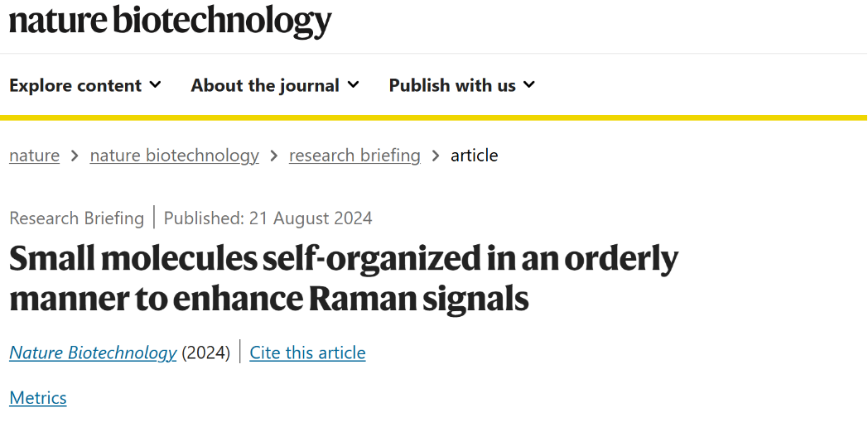868x422 pixels.
Task: Click the article title about Raman signals
Action: pos(344,280)
